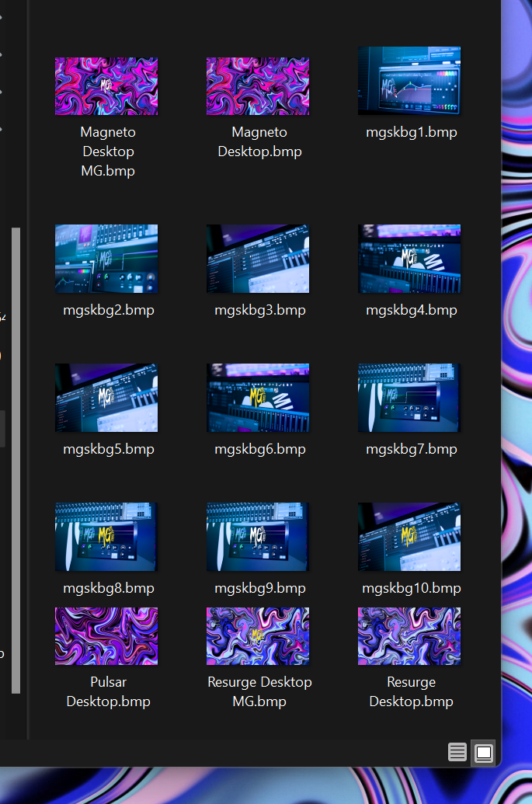The height and width of the screenshot is (804, 532).
Task: Select Resurge Desktop MG.bmp thumbnail
Action: tap(258, 636)
